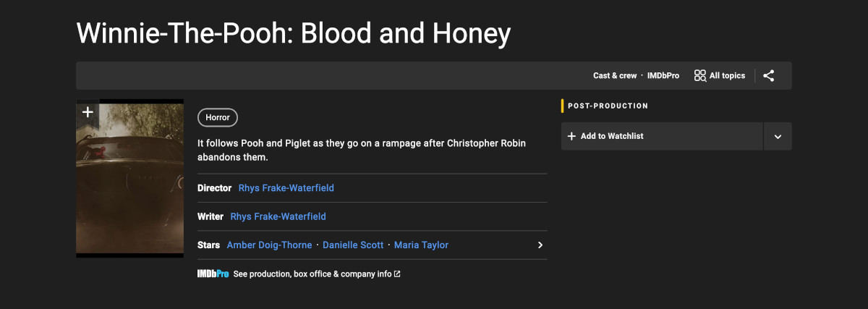Open Maria Taylor's profile
Image resolution: width=868 pixels, height=309 pixels.
point(422,245)
